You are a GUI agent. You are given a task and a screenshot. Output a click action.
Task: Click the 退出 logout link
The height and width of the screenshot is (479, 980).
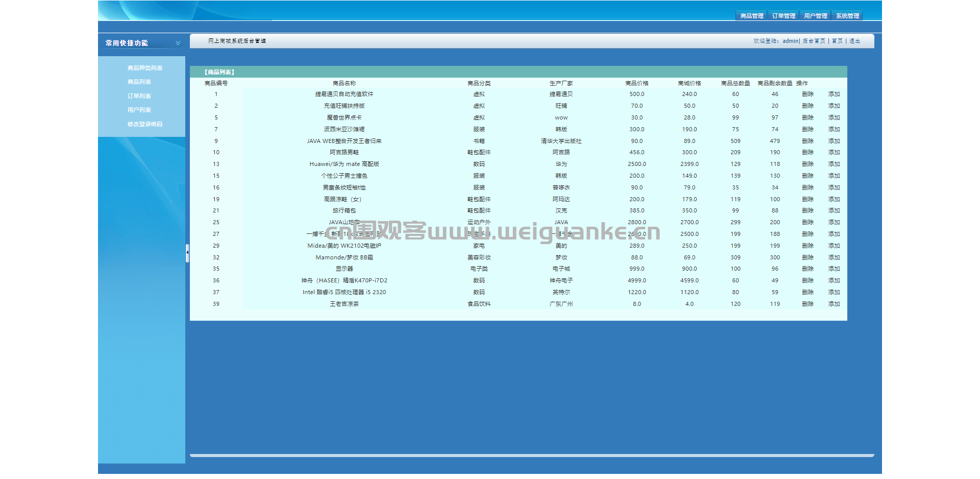pyautogui.click(x=854, y=41)
